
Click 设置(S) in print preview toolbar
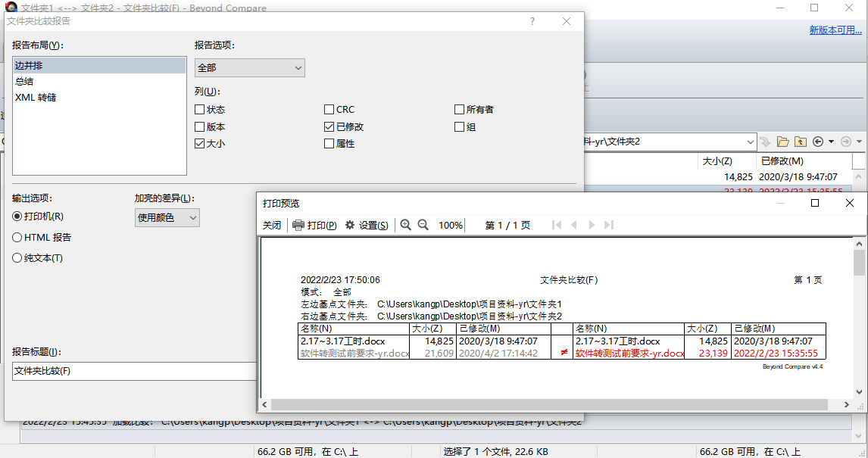(373, 225)
